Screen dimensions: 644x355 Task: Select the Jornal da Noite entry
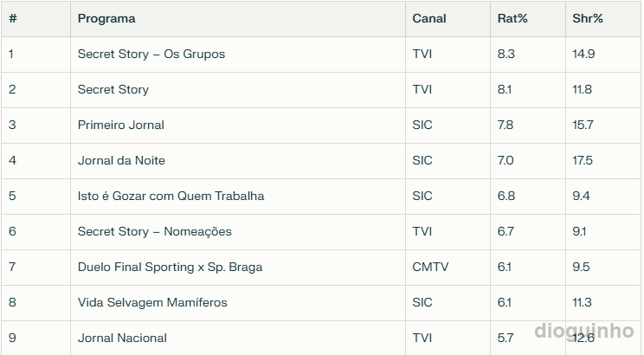121,161
